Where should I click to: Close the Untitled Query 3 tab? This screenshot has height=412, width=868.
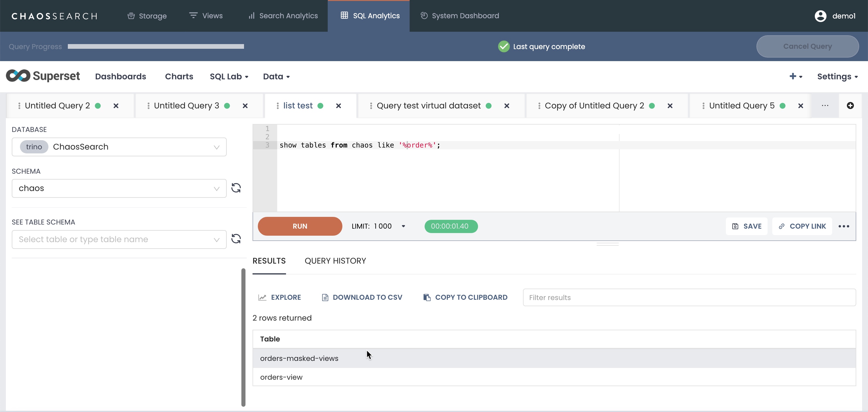pyautogui.click(x=245, y=106)
